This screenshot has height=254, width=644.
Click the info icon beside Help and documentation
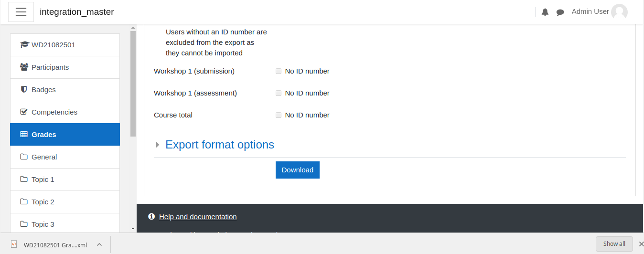151,217
